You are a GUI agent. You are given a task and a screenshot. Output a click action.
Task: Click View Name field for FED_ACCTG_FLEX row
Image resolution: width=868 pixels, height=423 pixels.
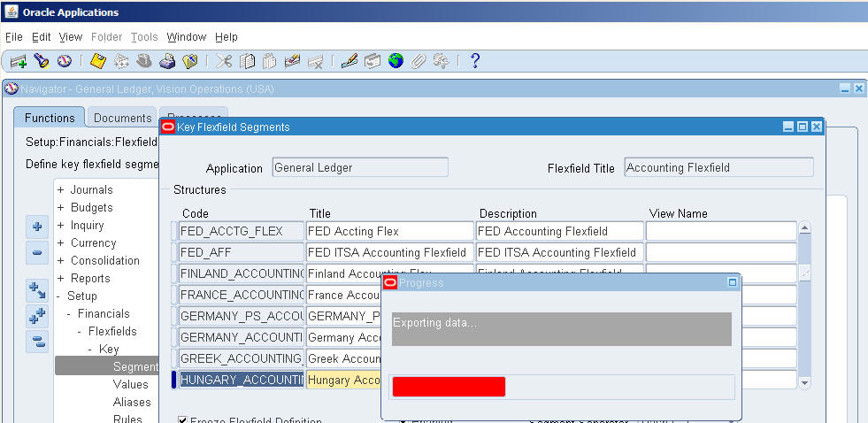pos(721,231)
